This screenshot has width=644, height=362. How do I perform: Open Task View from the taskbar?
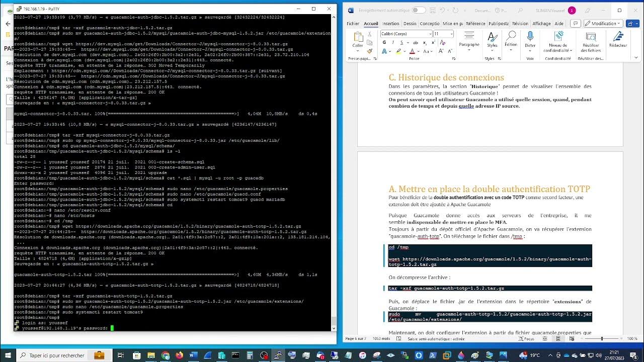pyautogui.click(x=121, y=355)
